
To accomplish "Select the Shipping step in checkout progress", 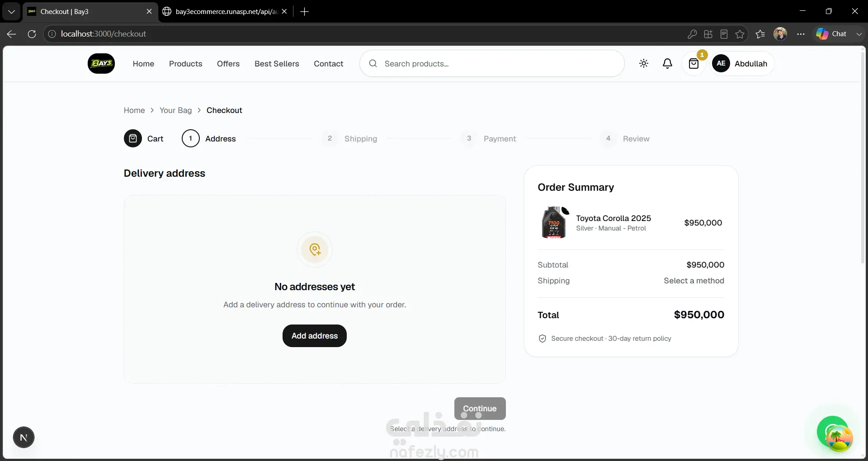I will 349,139.
